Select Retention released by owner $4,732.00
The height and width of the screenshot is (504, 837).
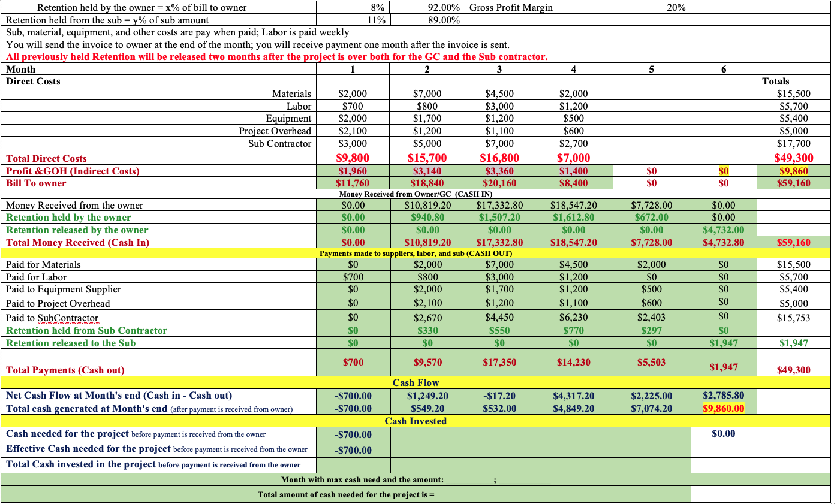tap(724, 230)
